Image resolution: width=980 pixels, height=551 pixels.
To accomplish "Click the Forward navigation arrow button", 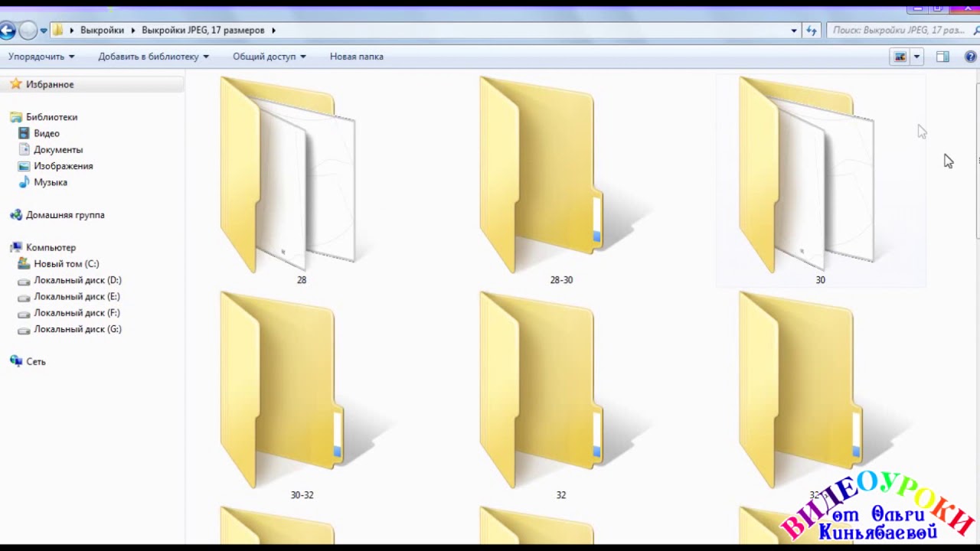I will 28,31.
